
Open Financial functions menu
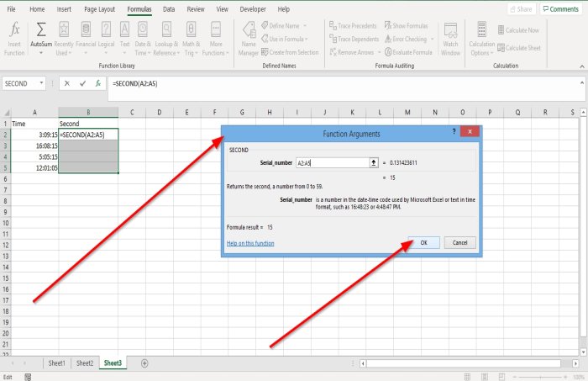tap(86, 39)
